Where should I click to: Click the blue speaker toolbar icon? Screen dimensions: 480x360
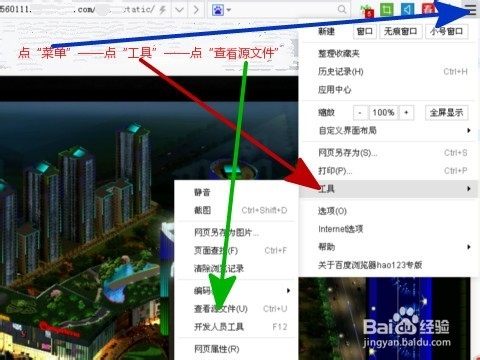tap(407, 9)
